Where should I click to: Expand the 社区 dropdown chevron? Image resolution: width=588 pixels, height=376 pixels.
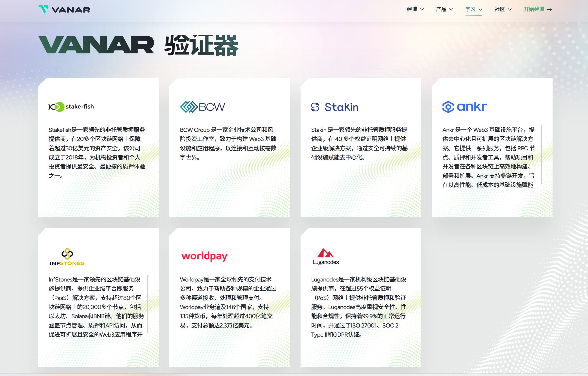tap(510, 9)
